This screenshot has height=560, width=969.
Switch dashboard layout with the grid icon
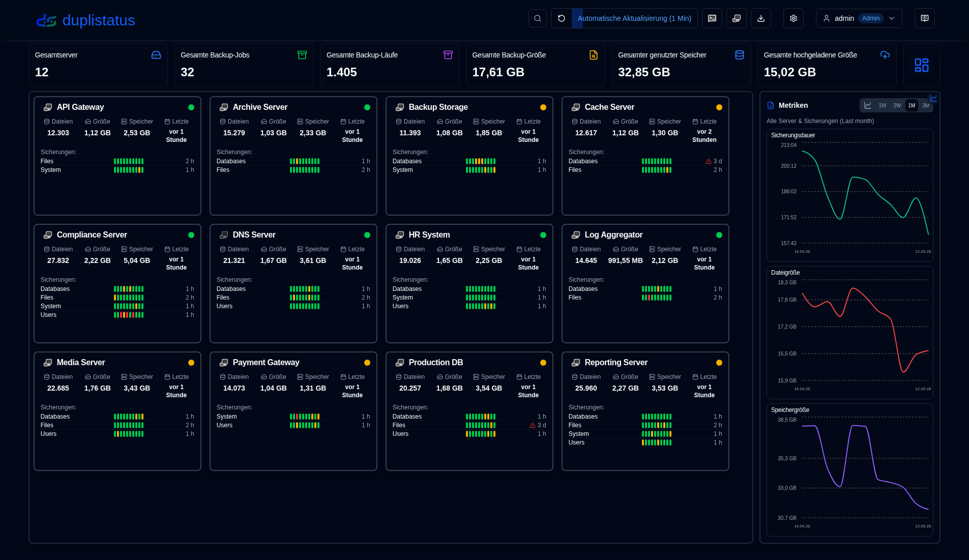coord(922,65)
